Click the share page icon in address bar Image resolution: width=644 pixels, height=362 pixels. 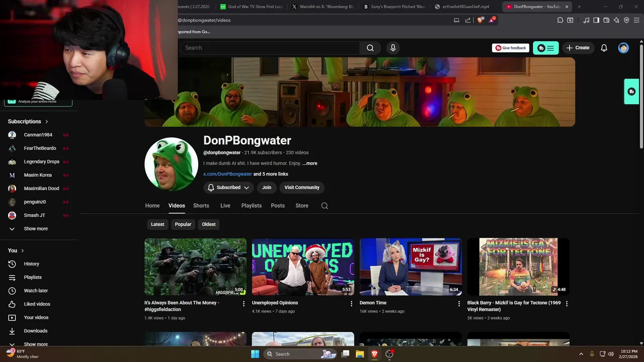pyautogui.click(x=468, y=20)
